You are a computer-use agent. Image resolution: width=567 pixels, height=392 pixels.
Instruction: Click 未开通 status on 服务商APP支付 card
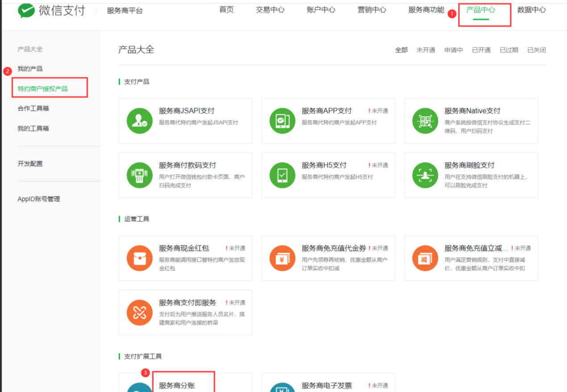[x=378, y=111]
